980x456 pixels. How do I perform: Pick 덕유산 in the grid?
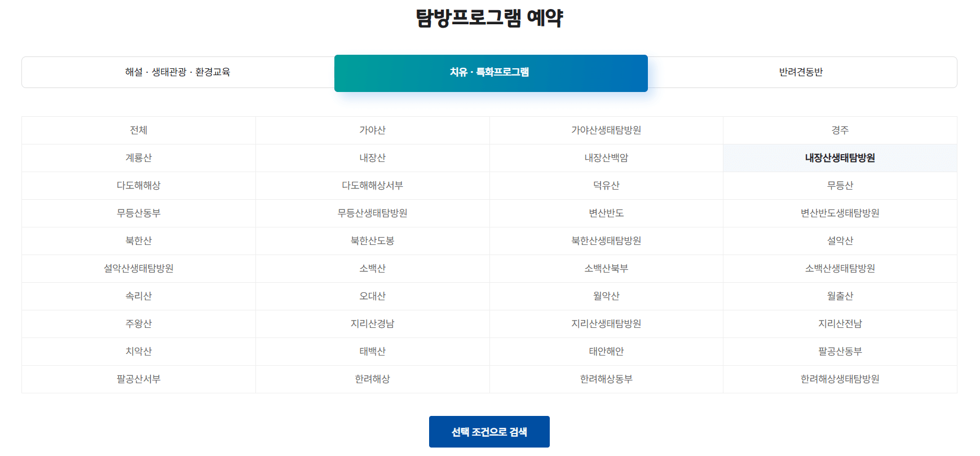click(606, 186)
